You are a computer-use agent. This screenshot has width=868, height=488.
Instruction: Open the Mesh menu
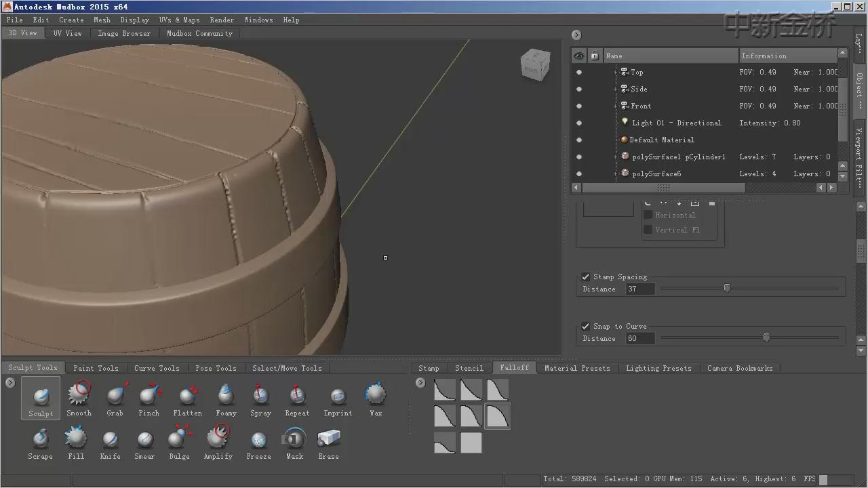(x=102, y=20)
